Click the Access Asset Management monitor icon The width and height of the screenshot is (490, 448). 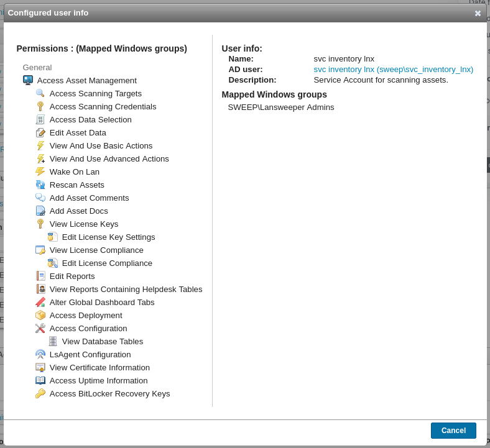tap(28, 80)
